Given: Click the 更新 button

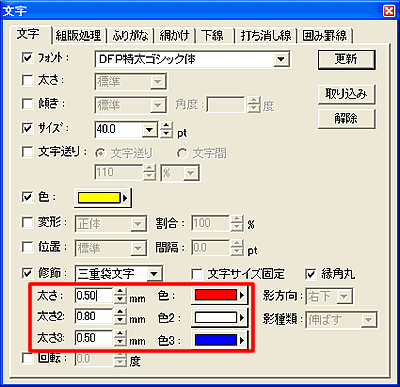Looking at the screenshot, I should pos(346,60).
